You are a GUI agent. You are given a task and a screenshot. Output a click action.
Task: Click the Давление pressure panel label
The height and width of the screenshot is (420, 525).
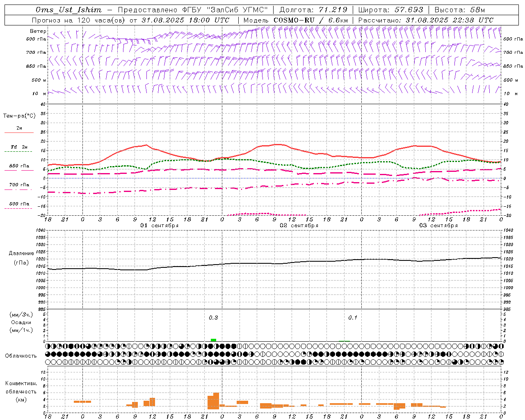pyautogui.click(x=21, y=253)
